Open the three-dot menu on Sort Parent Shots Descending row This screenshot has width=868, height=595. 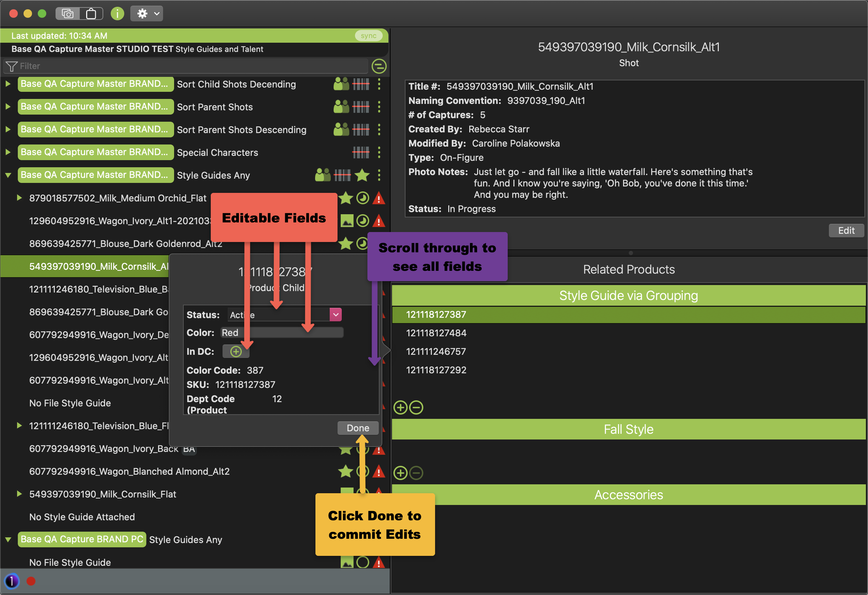[x=379, y=130]
